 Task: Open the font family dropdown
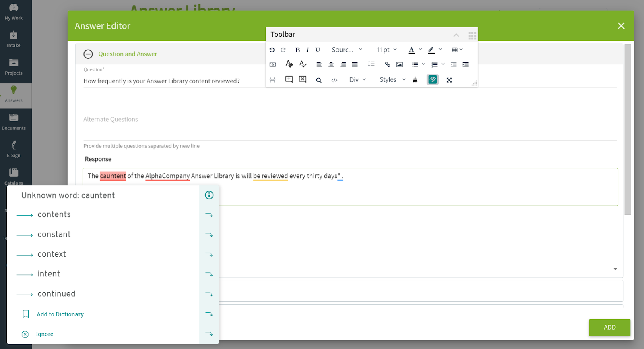point(347,50)
